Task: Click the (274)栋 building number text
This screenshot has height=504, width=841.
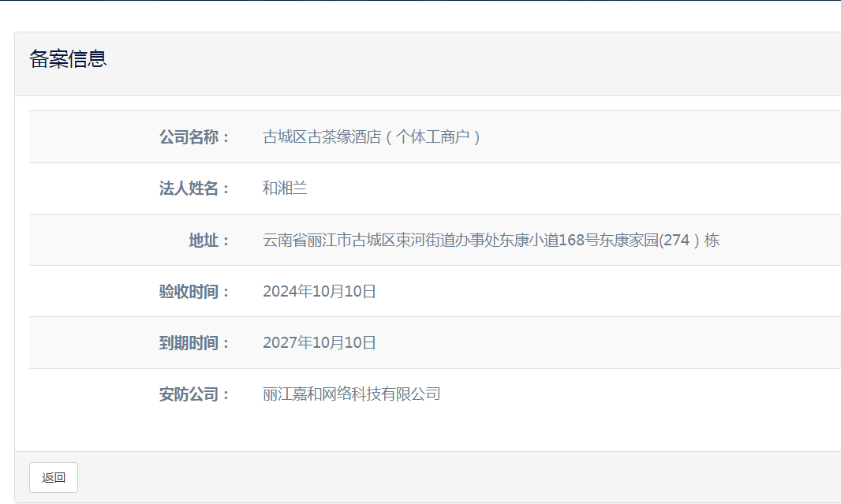Action: 689,241
